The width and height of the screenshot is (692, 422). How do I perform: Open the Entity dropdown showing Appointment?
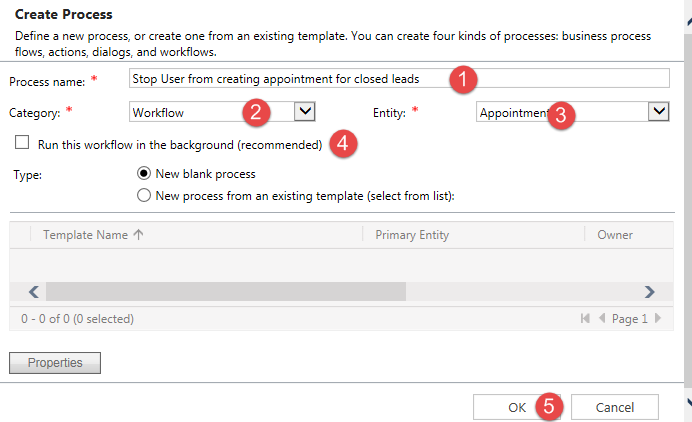(x=658, y=112)
